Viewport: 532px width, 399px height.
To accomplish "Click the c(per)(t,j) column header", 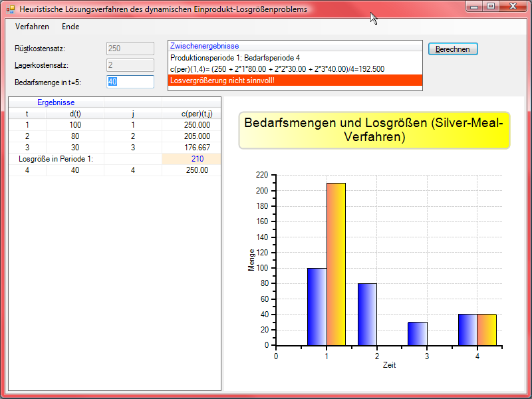I will (x=192, y=114).
